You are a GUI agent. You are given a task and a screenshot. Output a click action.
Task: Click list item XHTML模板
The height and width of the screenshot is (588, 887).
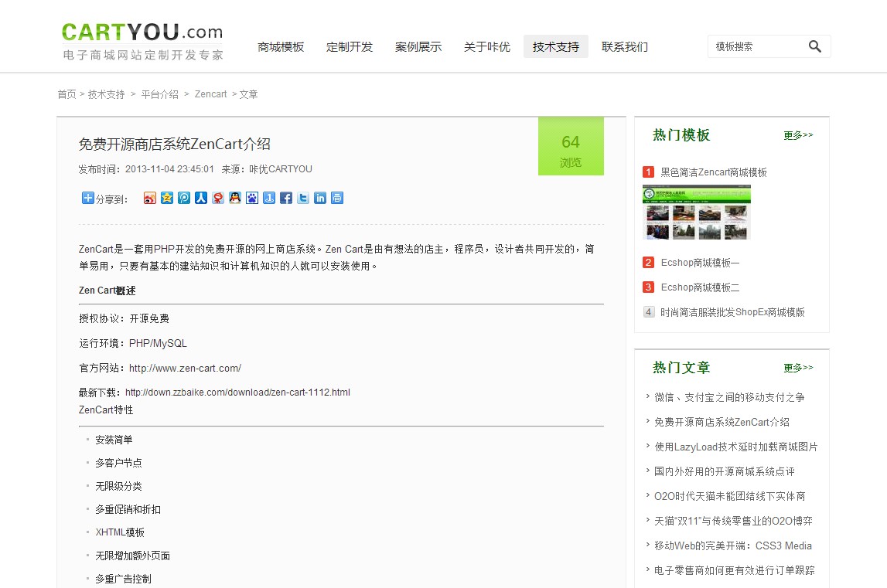120,532
